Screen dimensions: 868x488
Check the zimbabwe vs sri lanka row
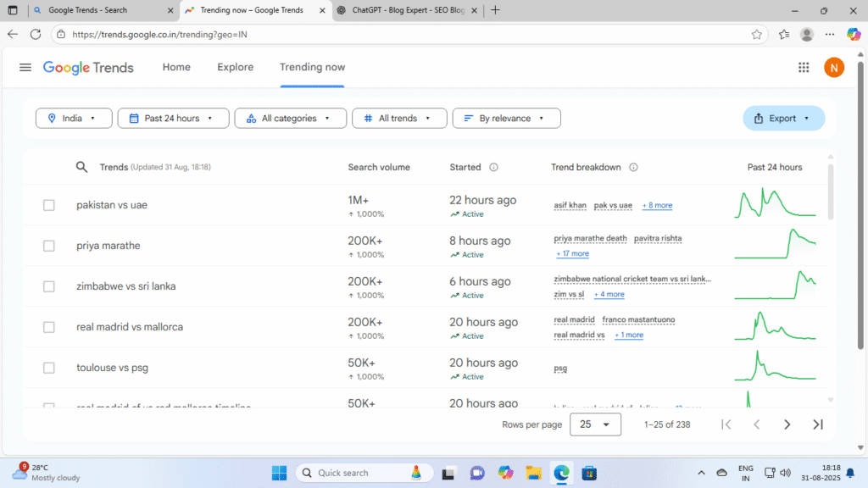(49, 286)
